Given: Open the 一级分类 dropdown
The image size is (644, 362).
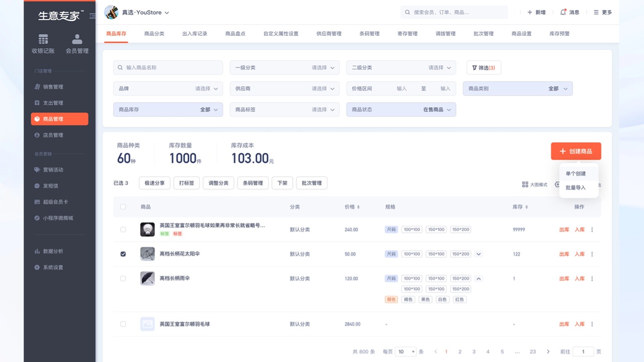Looking at the screenshot, I should (x=284, y=67).
